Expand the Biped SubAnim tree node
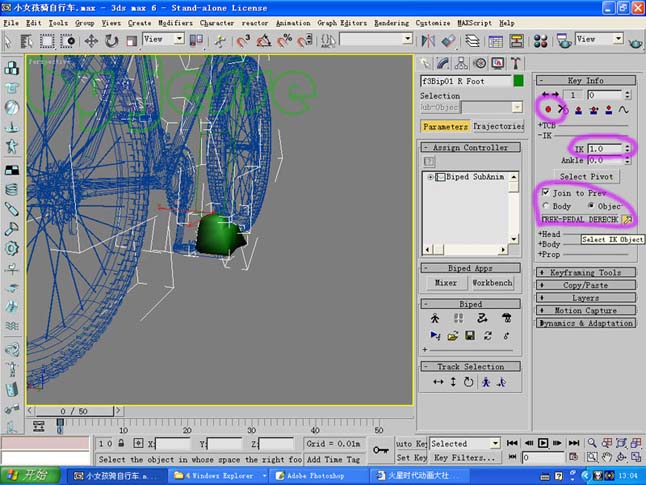Viewport: 646px width, 485px height. tap(430, 177)
